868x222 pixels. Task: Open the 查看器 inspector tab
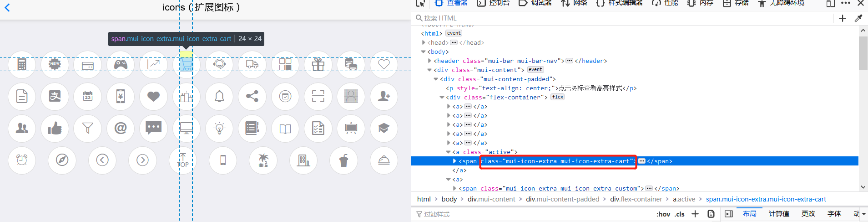[451, 3]
